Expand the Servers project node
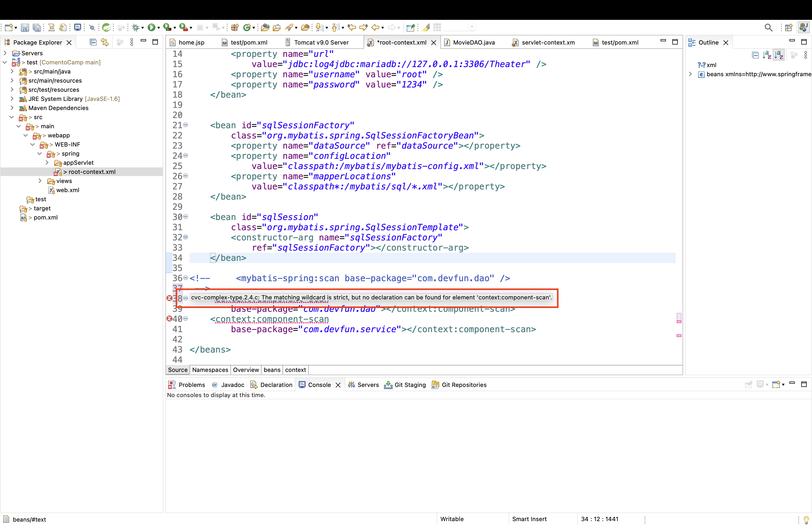 click(5, 53)
